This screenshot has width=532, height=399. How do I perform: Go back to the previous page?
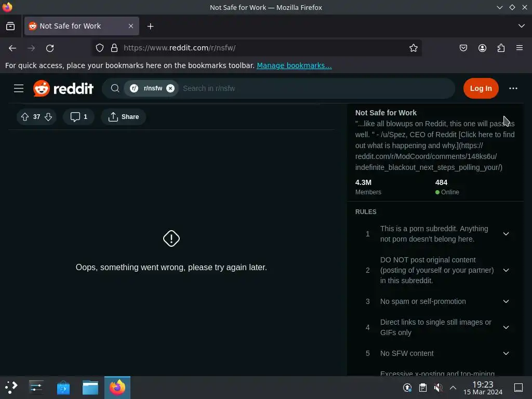click(x=12, y=48)
